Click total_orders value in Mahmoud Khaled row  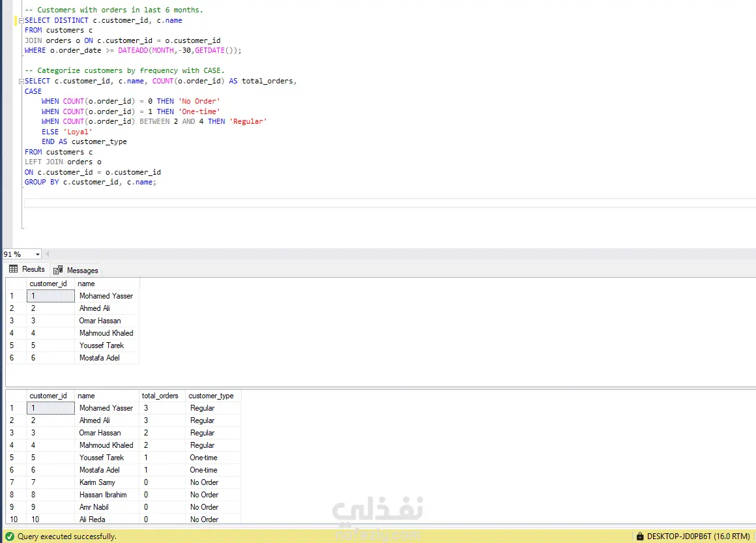[162, 445]
